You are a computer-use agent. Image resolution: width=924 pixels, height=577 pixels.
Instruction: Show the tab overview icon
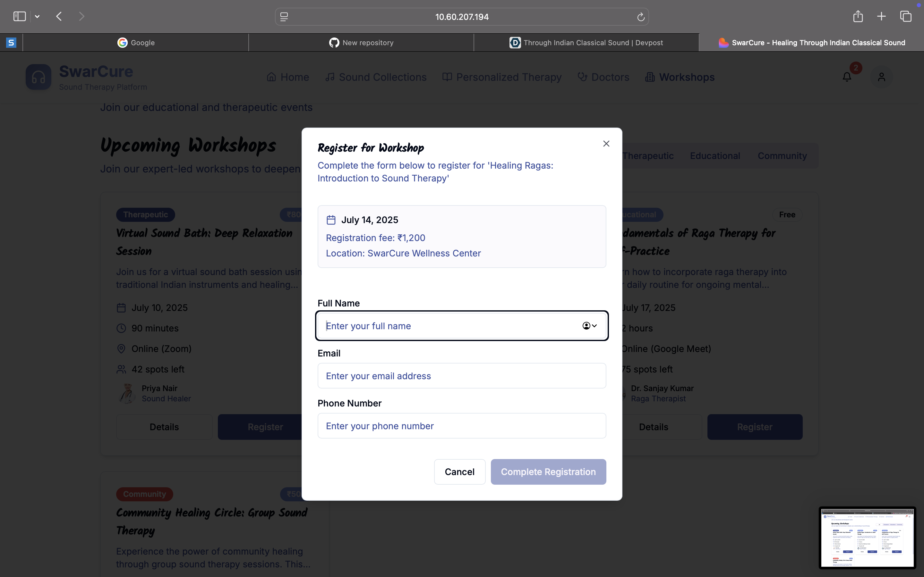(906, 16)
